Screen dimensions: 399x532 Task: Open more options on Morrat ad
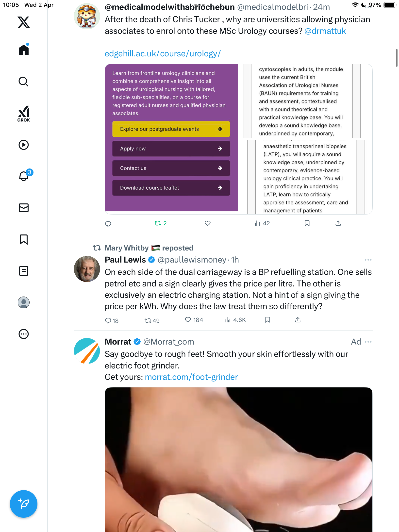coord(368,342)
